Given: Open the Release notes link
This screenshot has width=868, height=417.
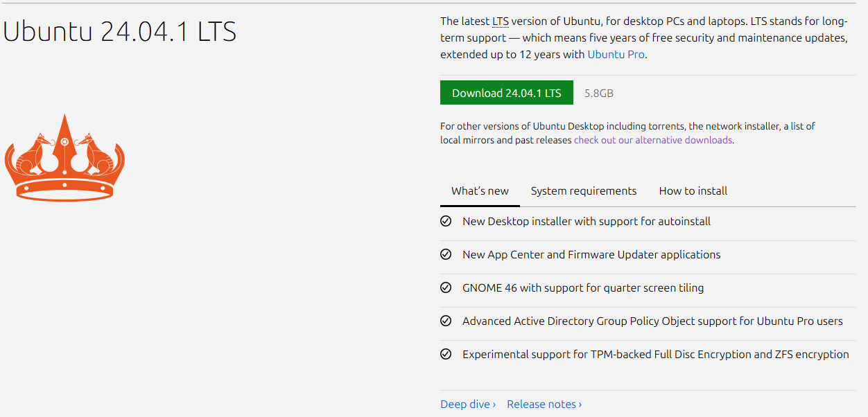Looking at the screenshot, I should click(544, 404).
